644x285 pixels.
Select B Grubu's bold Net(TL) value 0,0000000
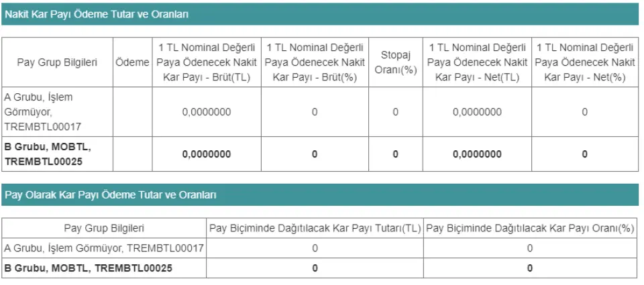(x=477, y=154)
